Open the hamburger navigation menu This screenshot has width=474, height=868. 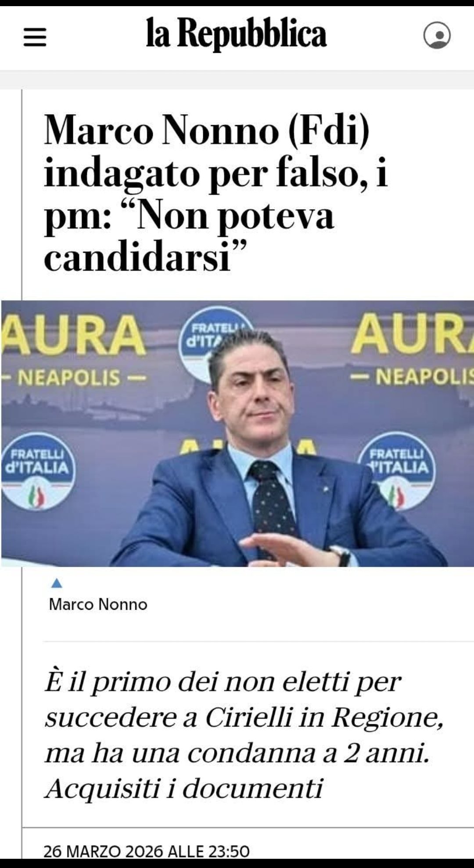(x=35, y=37)
